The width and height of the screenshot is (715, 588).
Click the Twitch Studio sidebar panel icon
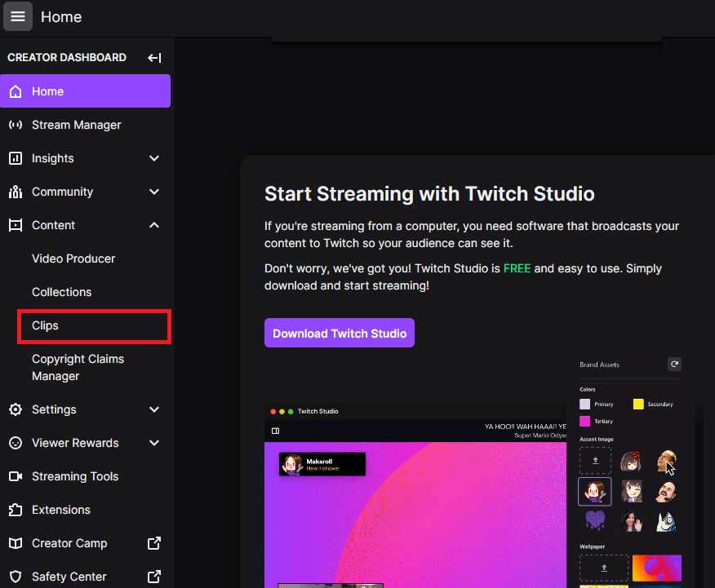(275, 431)
